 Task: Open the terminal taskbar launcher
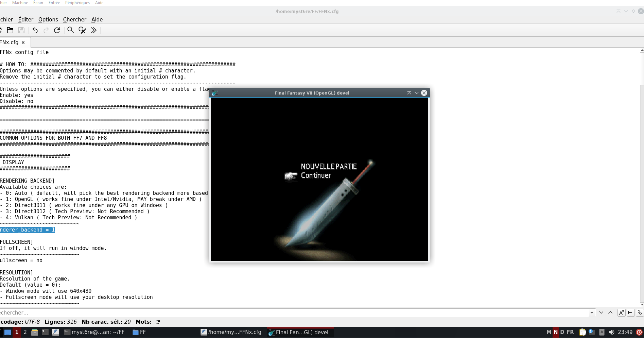[x=45, y=332]
